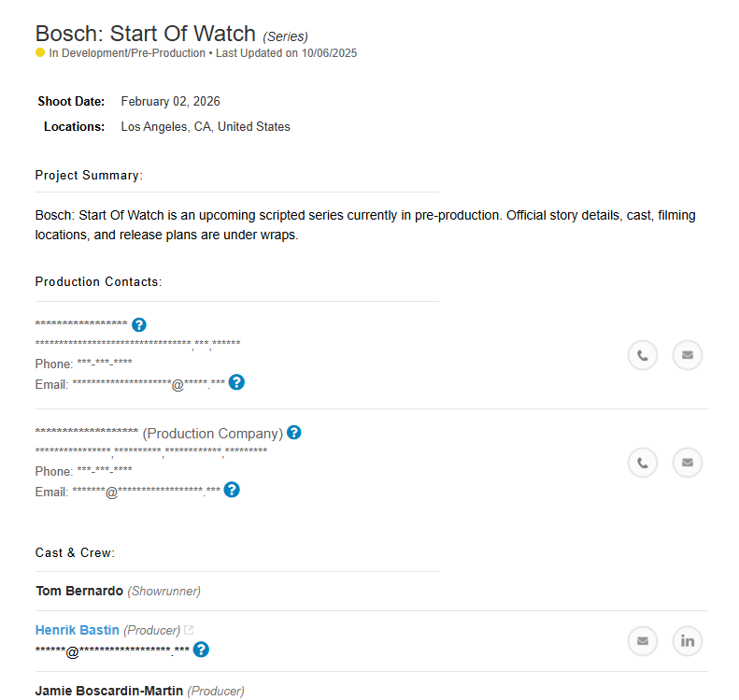This screenshot has height=700, width=739.
Task: Click help icon next to Production Company email
Action: coord(232,490)
